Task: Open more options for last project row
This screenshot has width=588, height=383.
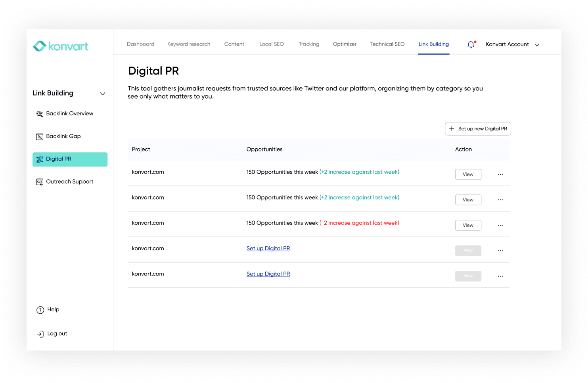Action: [x=500, y=276]
